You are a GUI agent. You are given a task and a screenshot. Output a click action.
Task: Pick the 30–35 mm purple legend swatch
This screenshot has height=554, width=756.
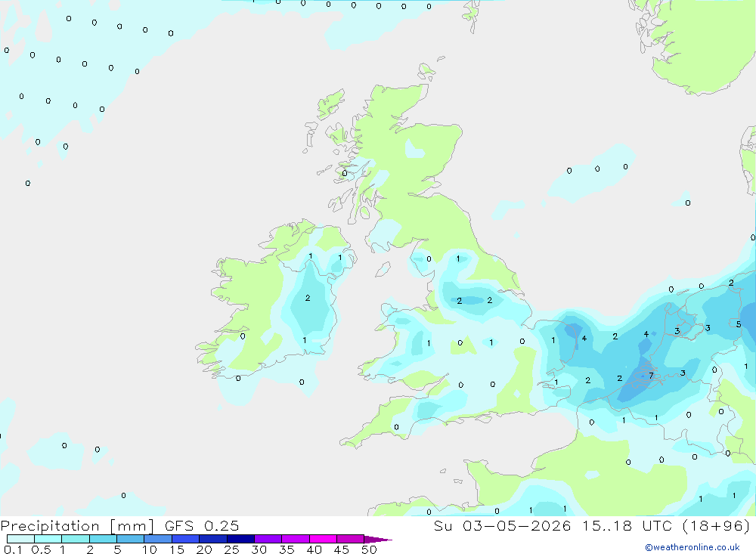tap(268, 539)
